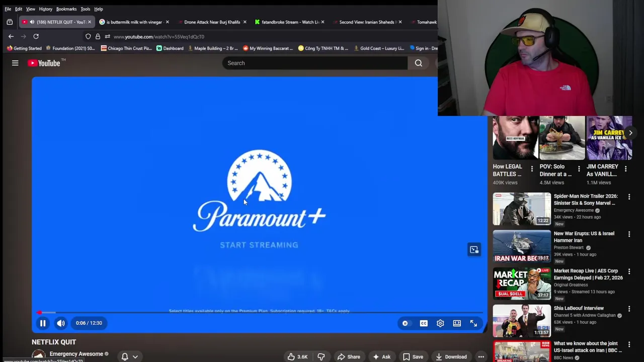644x362 pixels.
Task: Dislike the video with thumbs down
Action: 321,357
